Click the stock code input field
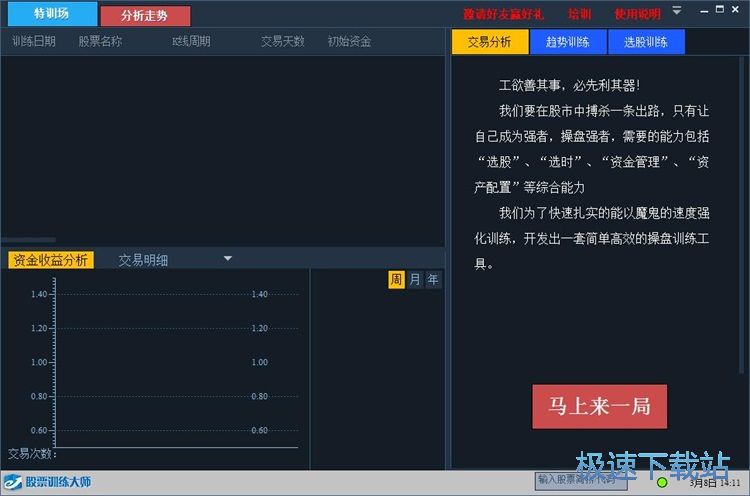The width and height of the screenshot is (750, 496). coord(582,481)
